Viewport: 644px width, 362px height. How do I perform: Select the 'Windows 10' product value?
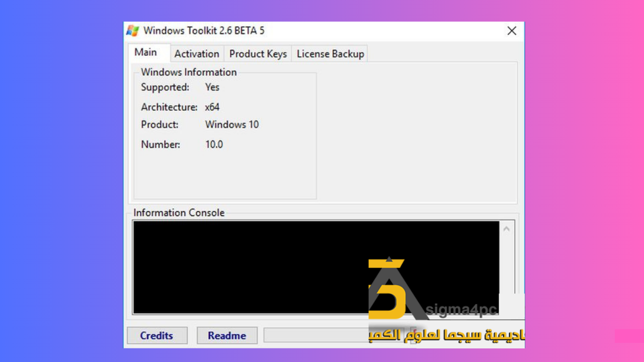(232, 125)
